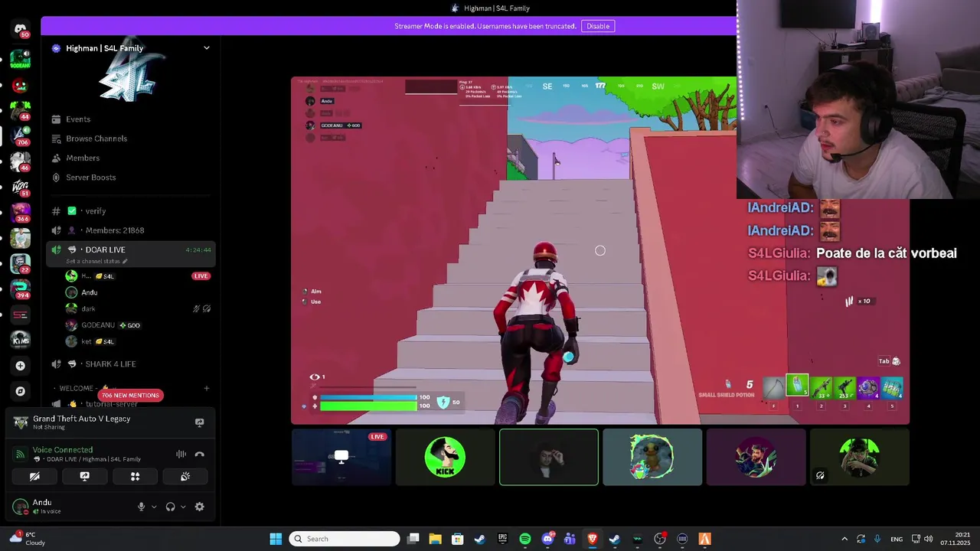Open the verify text channel
The image size is (980, 551).
click(x=130, y=211)
